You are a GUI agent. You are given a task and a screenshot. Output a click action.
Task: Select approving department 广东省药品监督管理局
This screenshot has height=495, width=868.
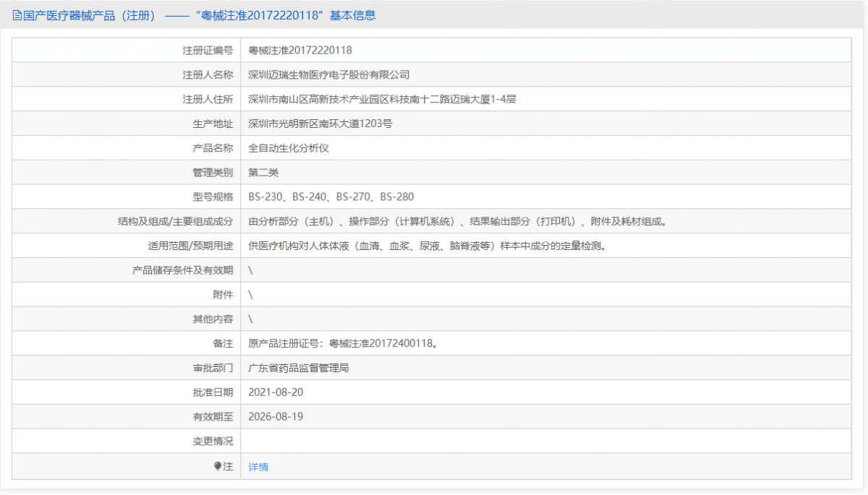[299, 368]
